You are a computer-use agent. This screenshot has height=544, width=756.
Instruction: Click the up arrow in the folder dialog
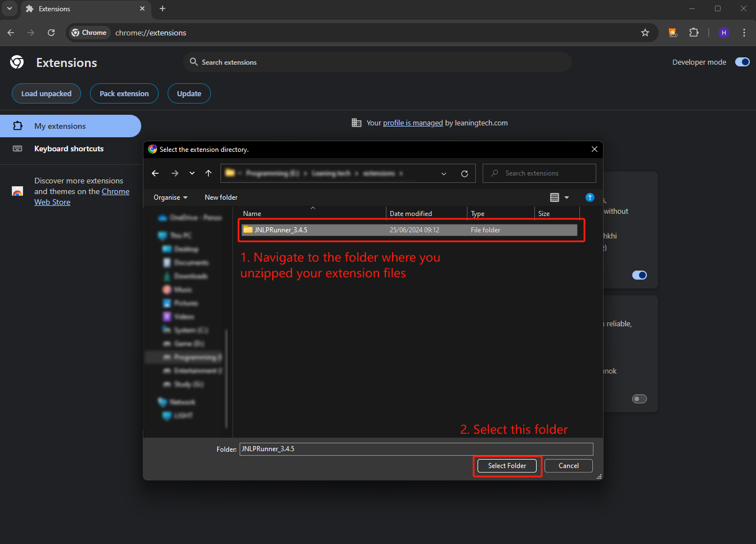coord(209,173)
